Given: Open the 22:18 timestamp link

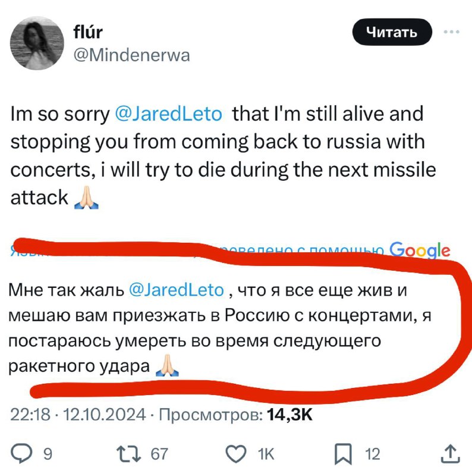Looking at the screenshot, I should pos(30,414).
